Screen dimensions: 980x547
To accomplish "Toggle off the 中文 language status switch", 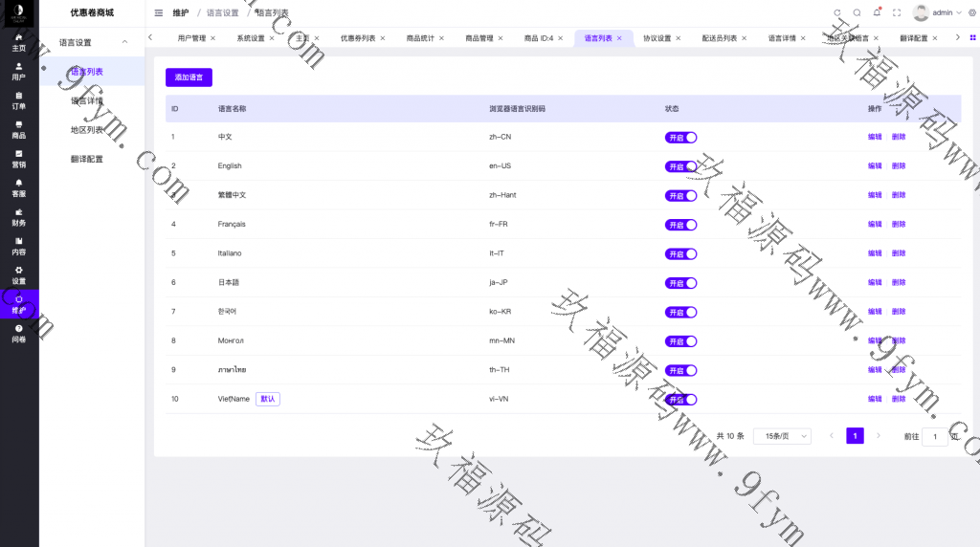I will pos(680,137).
